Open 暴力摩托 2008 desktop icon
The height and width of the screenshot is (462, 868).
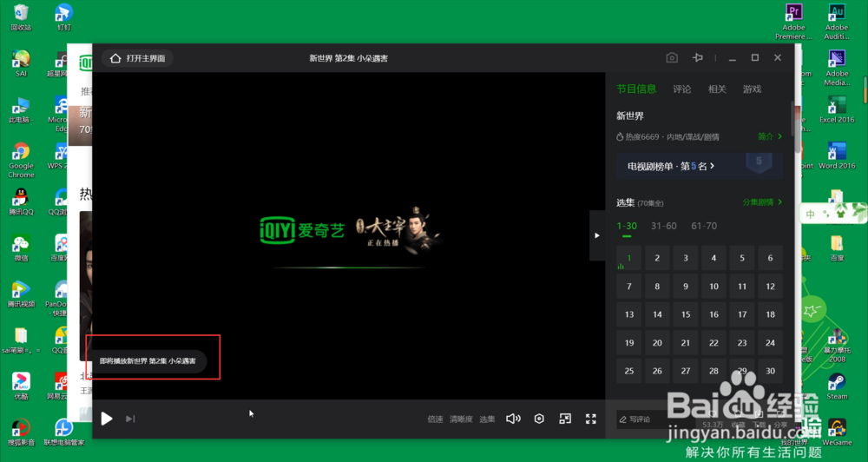(x=837, y=345)
